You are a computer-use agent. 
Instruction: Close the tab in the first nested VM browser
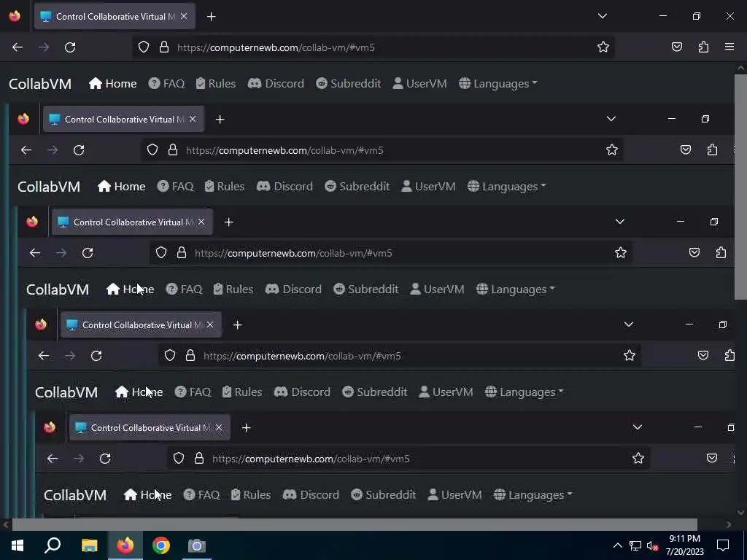(x=193, y=119)
